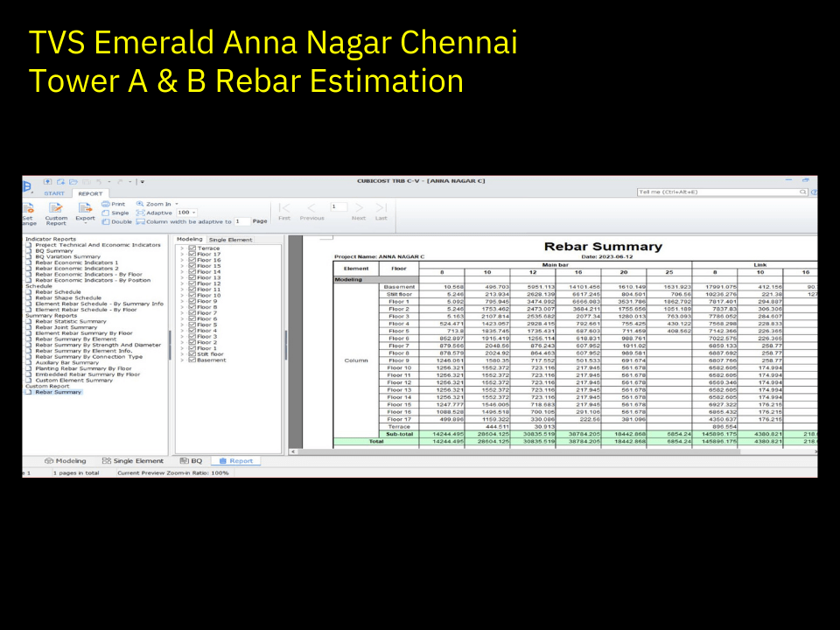Click the Redo arrow in title bar
840x630 pixels.
[x=120, y=182]
